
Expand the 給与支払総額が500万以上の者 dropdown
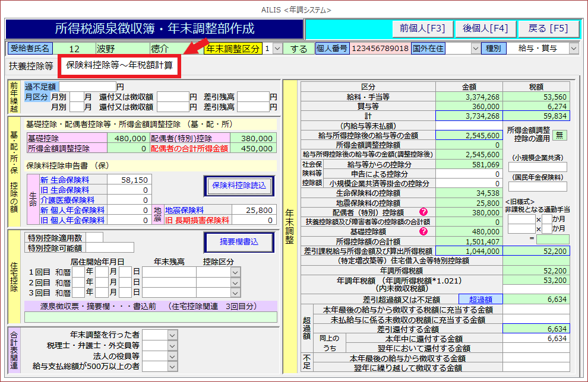click(172, 367)
